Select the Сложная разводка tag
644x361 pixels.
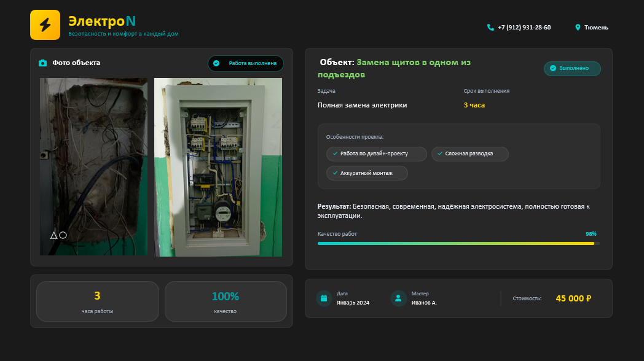click(470, 154)
